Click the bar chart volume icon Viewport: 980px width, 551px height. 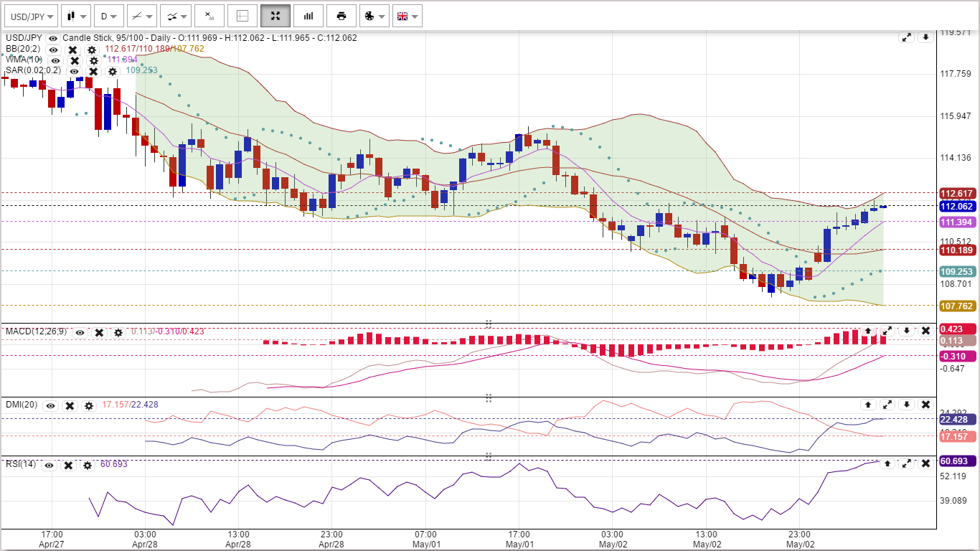[308, 16]
